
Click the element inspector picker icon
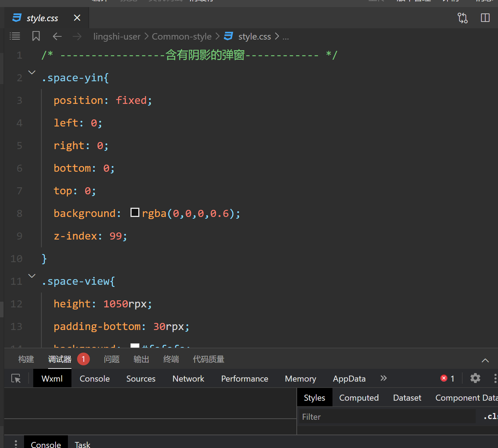pos(16,378)
